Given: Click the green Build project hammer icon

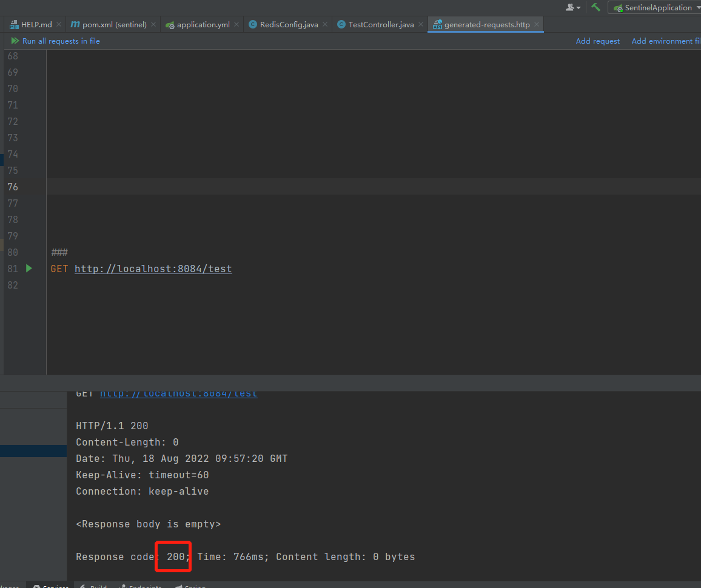Looking at the screenshot, I should (595, 7).
